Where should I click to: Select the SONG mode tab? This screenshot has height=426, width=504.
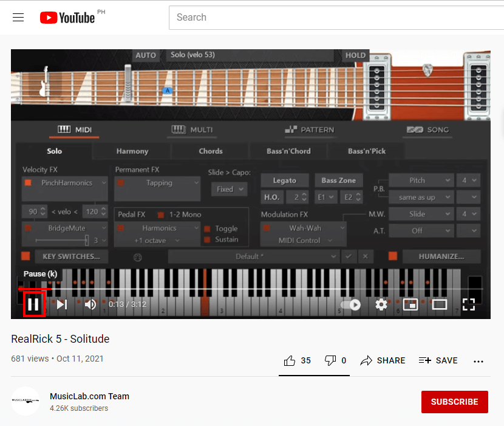(x=427, y=129)
